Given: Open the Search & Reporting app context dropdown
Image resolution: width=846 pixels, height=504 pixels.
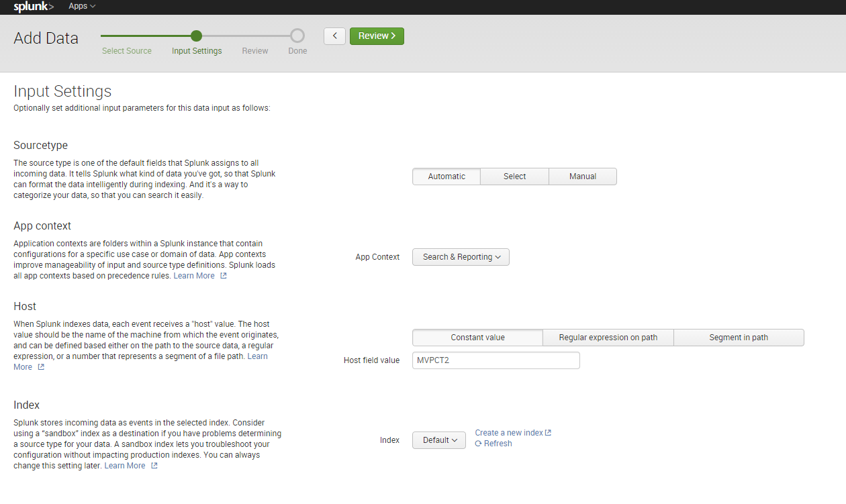Looking at the screenshot, I should pos(461,257).
